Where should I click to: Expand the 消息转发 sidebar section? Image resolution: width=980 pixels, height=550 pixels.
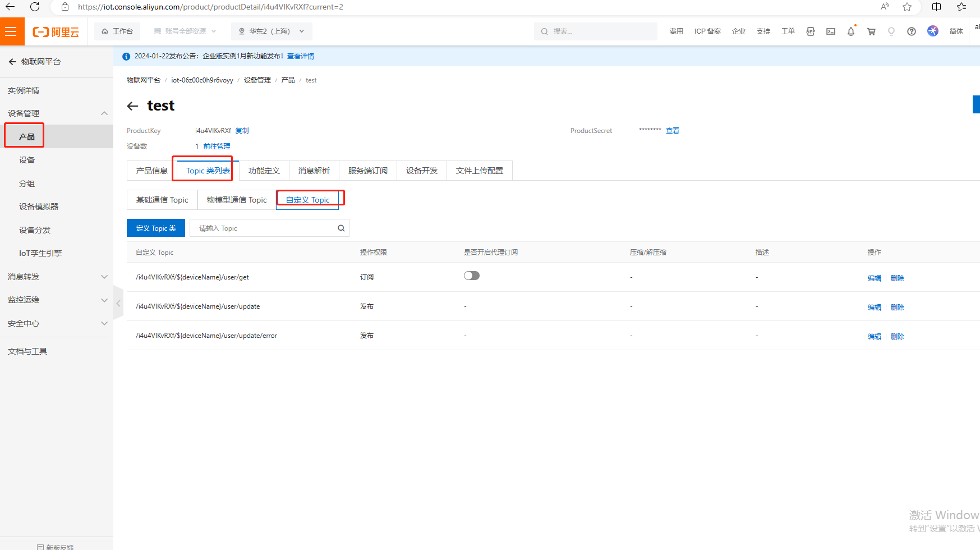pyautogui.click(x=104, y=277)
